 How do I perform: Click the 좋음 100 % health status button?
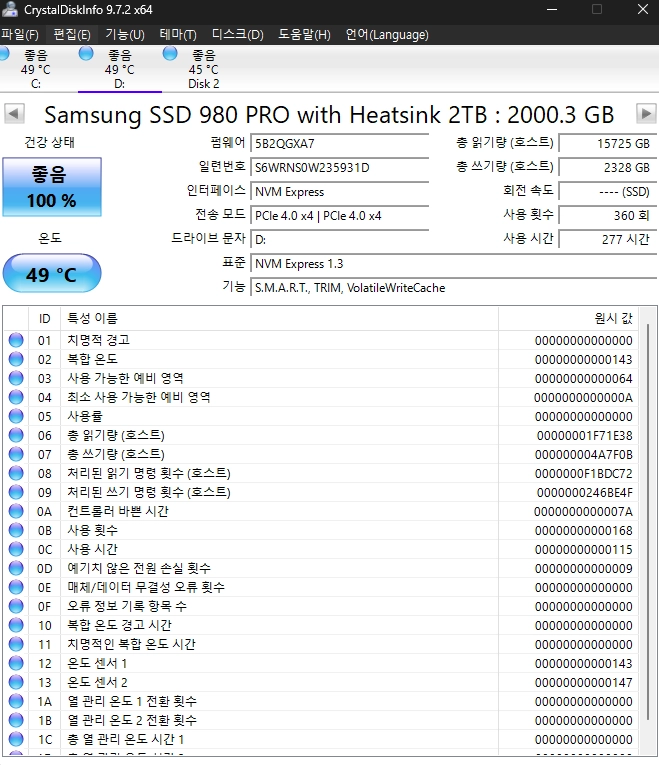(52, 187)
